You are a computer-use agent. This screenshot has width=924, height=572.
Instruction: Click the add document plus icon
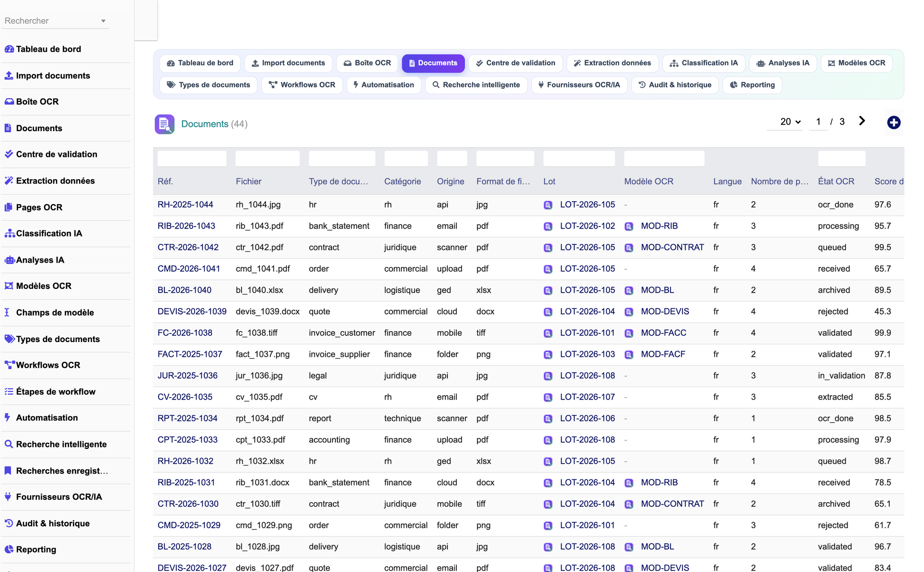coord(894,123)
